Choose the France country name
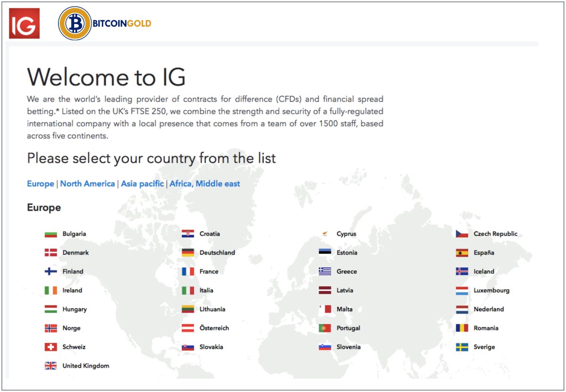This screenshot has height=392, width=566. 209,272
